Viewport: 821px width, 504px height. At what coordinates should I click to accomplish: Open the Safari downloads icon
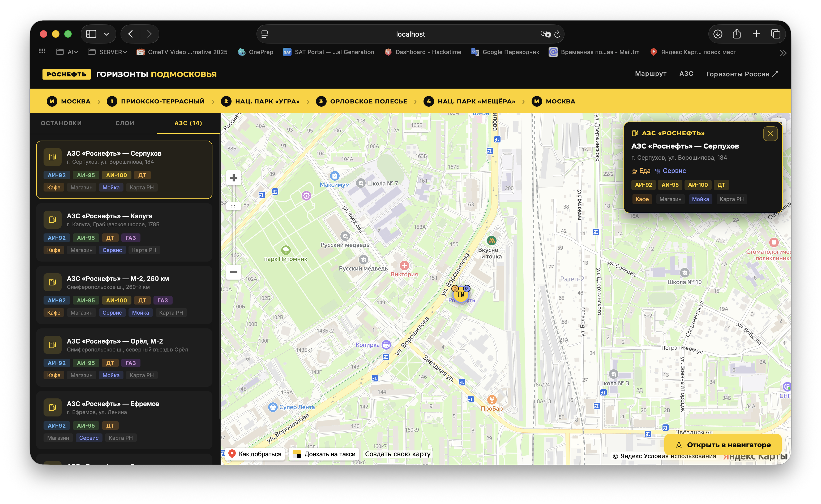pyautogui.click(x=717, y=34)
